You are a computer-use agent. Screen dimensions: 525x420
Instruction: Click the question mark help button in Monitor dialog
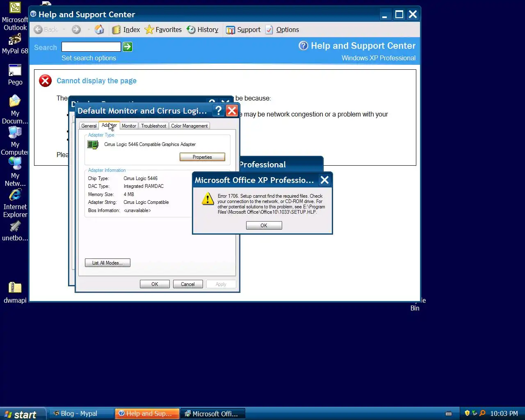218,111
